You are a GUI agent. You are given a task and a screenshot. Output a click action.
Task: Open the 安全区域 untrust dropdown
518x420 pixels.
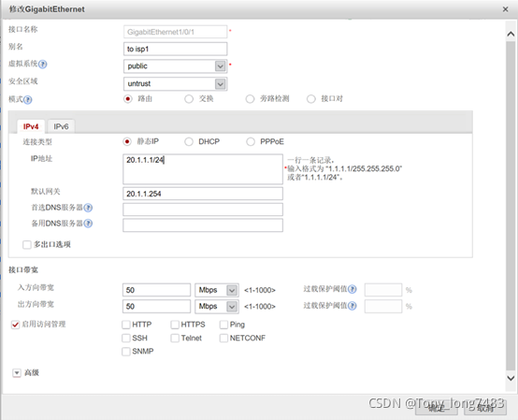pyautogui.click(x=220, y=84)
